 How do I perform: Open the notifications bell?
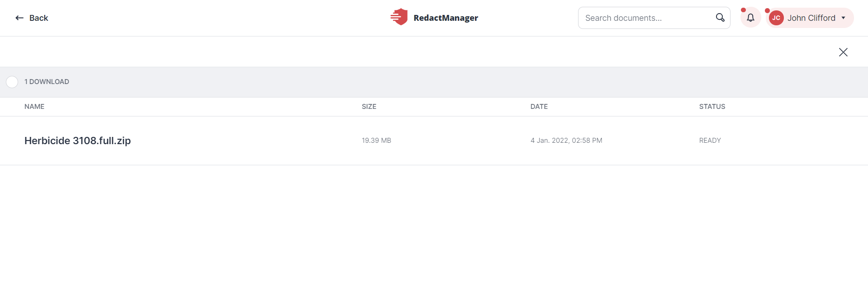point(750,18)
